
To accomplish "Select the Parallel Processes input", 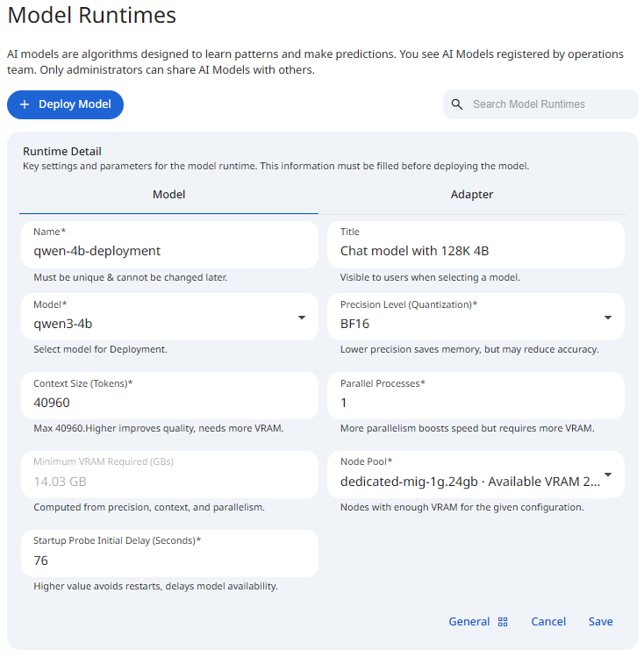I will (x=476, y=403).
